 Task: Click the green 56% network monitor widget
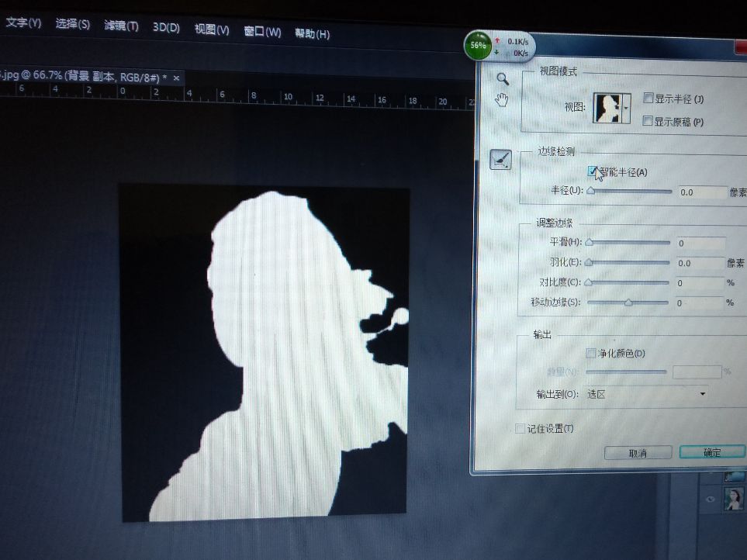click(x=478, y=46)
